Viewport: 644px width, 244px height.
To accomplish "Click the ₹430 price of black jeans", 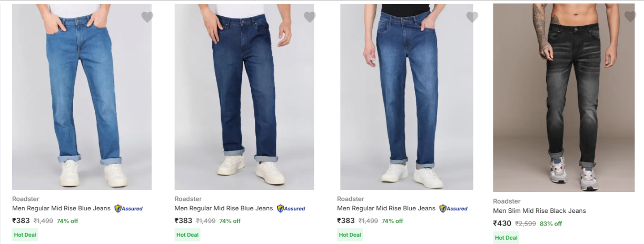I will [x=502, y=223].
